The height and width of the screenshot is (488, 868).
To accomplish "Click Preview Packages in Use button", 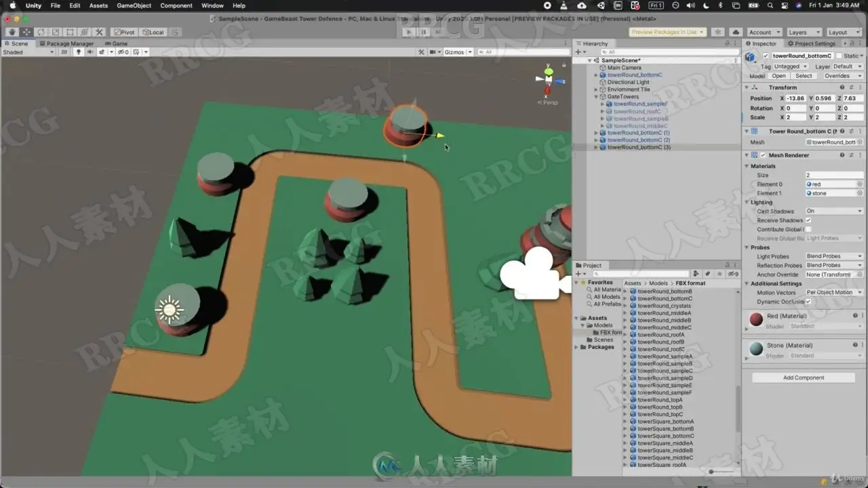I will pyautogui.click(x=668, y=32).
